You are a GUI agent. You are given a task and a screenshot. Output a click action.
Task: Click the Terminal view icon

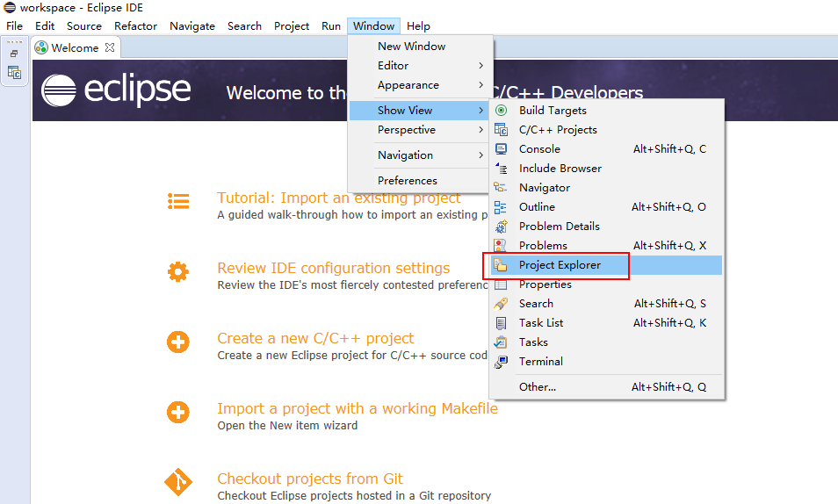pyautogui.click(x=501, y=362)
